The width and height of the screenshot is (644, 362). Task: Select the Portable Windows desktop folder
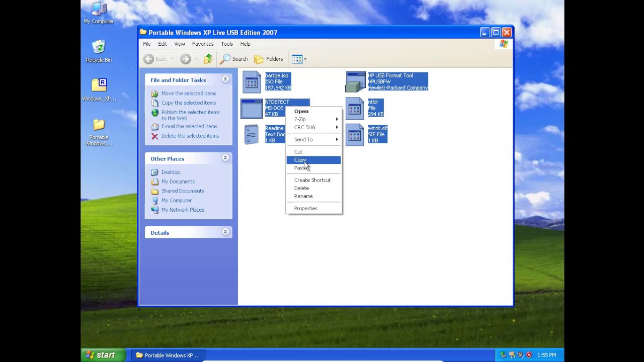pos(99,132)
